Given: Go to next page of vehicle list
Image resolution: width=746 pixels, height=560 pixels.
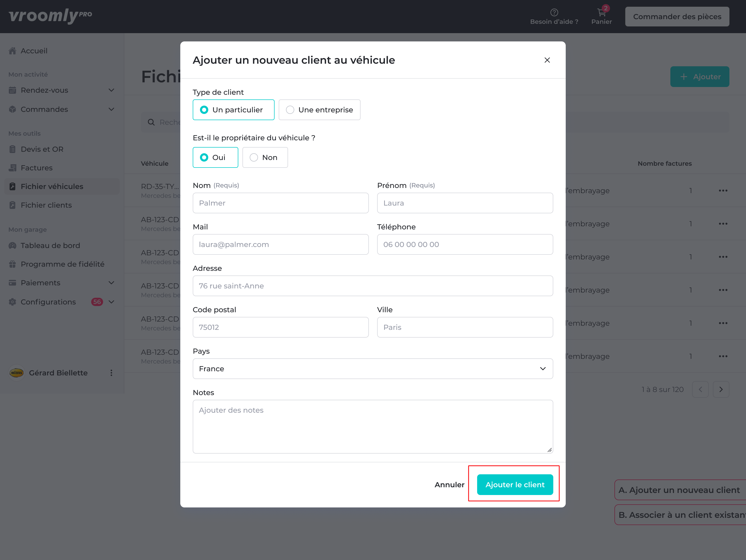Looking at the screenshot, I should tap(721, 389).
